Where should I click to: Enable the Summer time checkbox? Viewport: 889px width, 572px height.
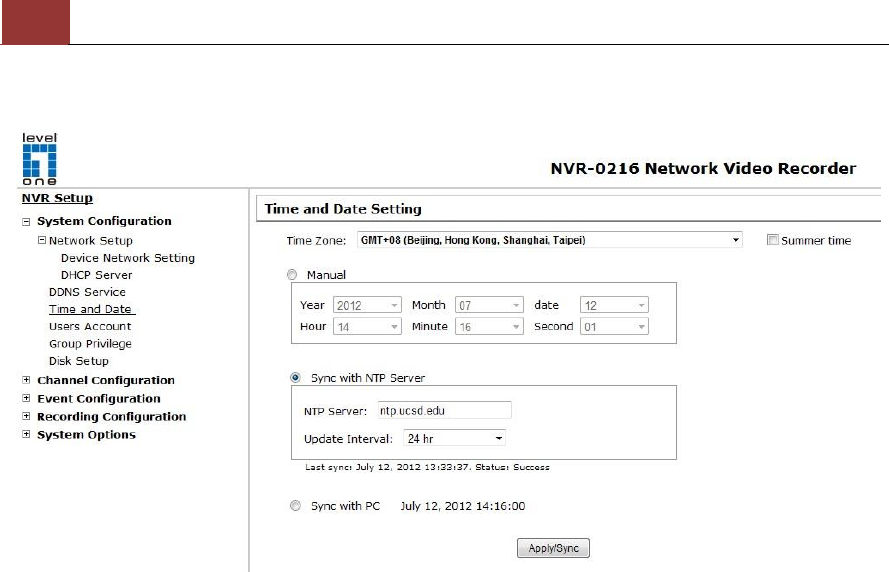pyautogui.click(x=772, y=240)
